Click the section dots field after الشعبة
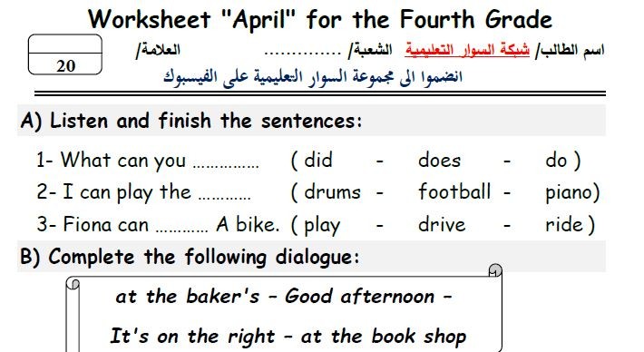This screenshot has width=644, height=352. pyautogui.click(x=302, y=53)
